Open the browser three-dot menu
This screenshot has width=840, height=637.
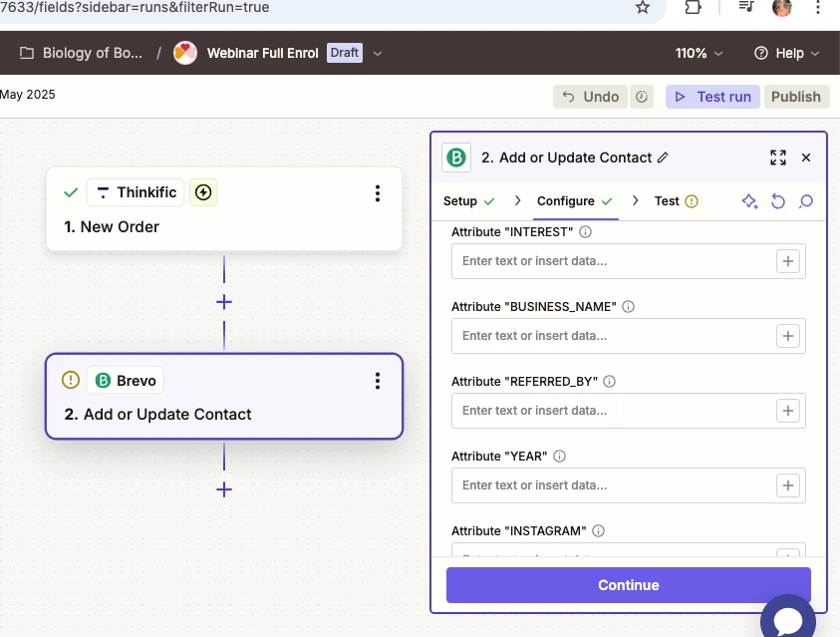click(x=817, y=8)
